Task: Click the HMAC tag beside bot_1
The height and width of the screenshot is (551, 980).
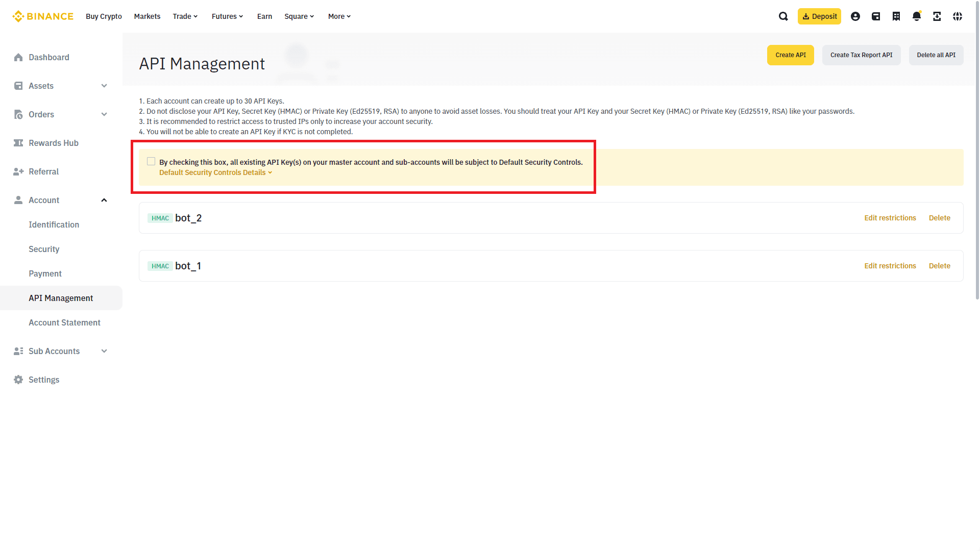Action: (160, 266)
